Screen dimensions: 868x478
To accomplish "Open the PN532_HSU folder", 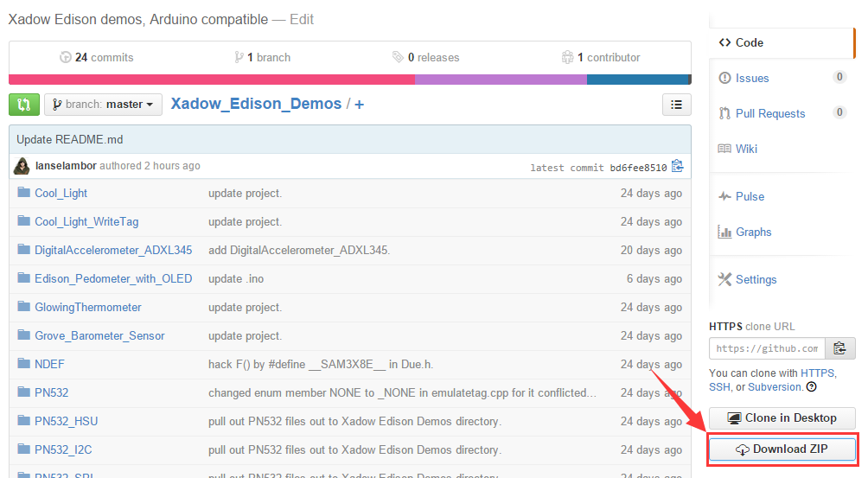I will (x=67, y=422).
